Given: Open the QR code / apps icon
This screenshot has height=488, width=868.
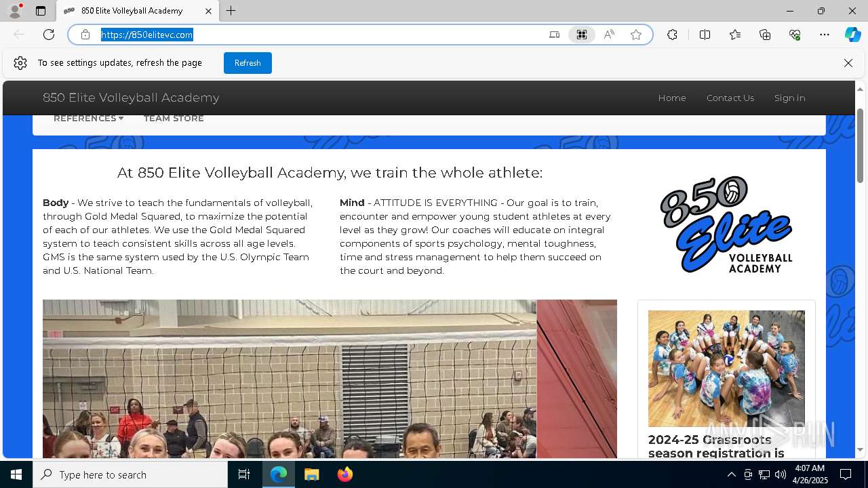Looking at the screenshot, I should click(x=581, y=35).
